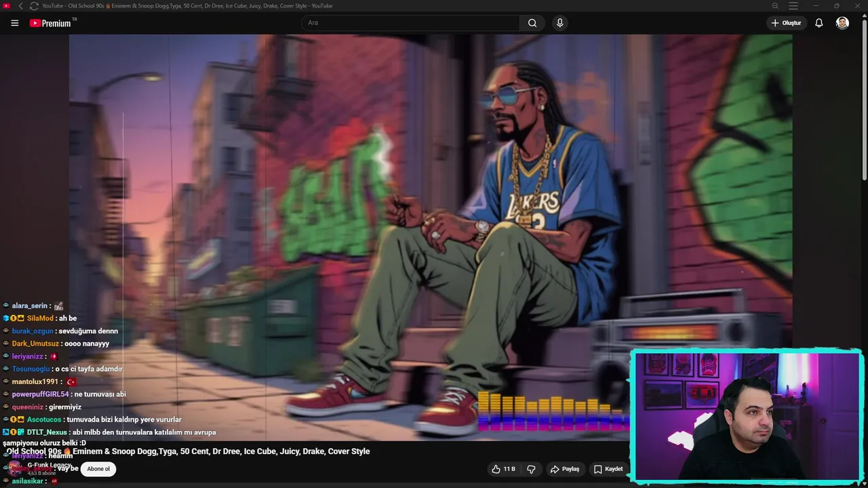Viewport: 868px width, 488px height.
Task: Click chat username SilaMod
Action: [x=40, y=319]
